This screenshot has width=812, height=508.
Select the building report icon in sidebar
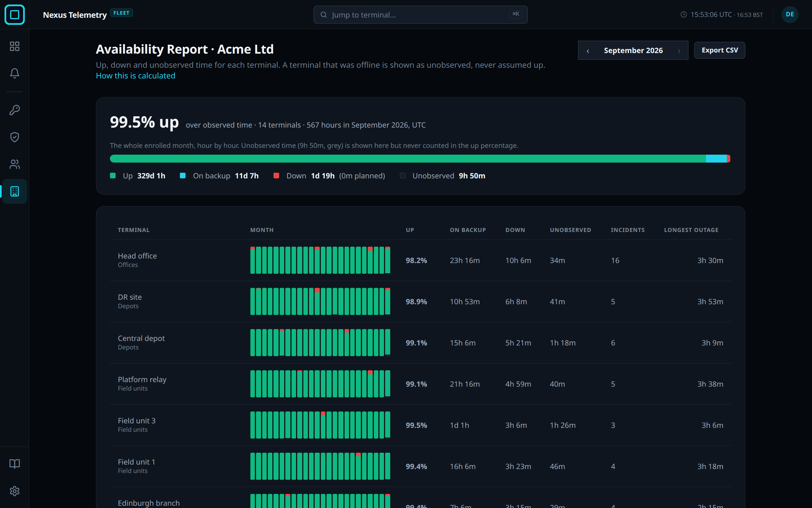[x=14, y=191]
